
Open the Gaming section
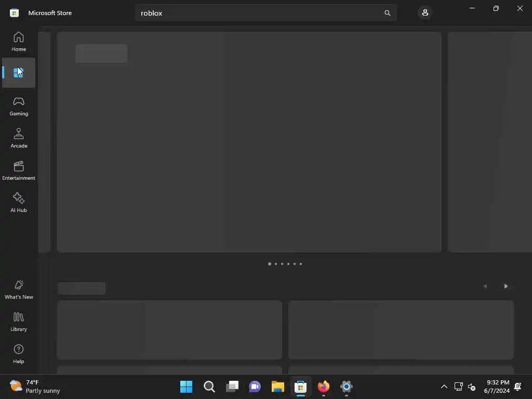pos(19,106)
